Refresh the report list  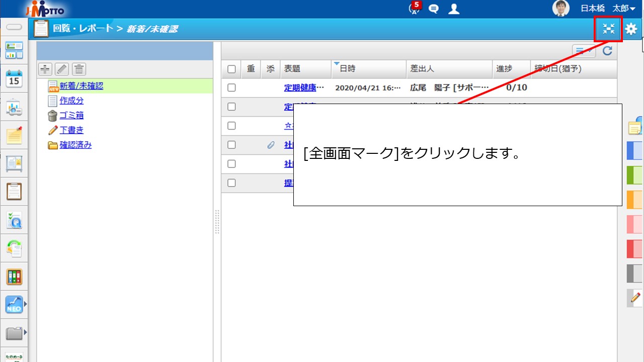click(x=607, y=51)
